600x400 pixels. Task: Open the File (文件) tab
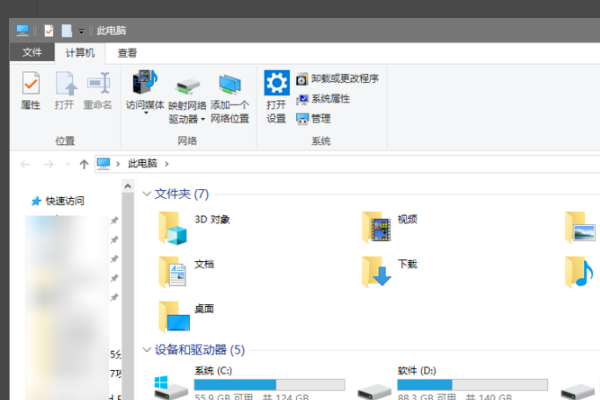pyautogui.click(x=32, y=52)
